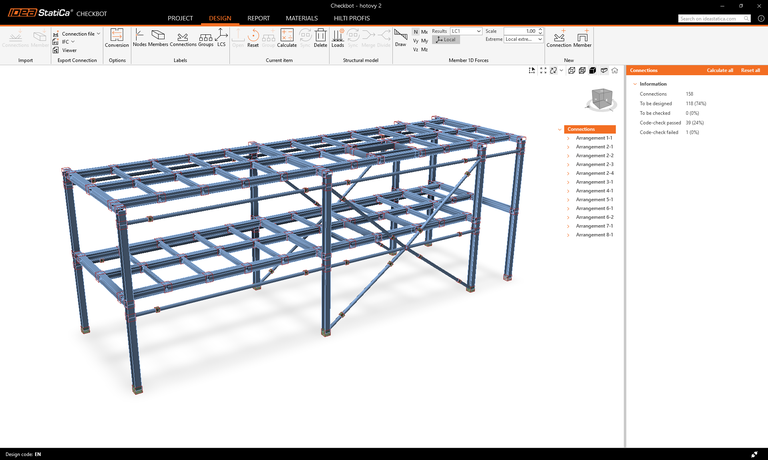Open the MATERIALS tab
768x460 pixels.
tap(301, 18)
